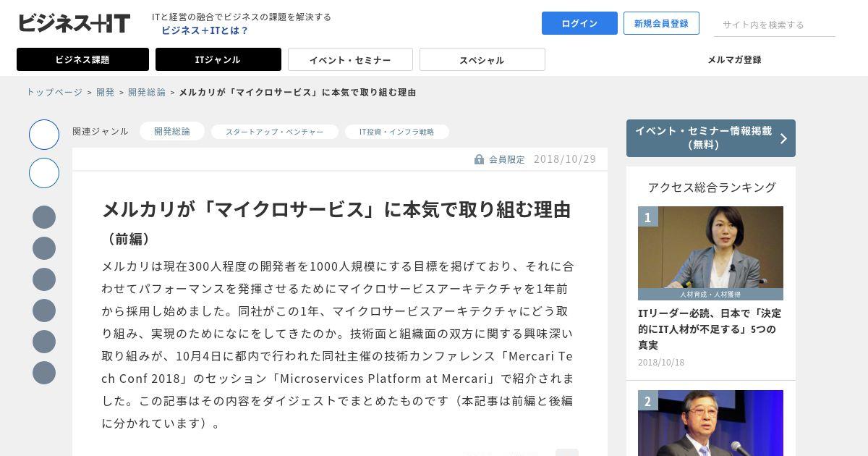Image resolution: width=868 pixels, height=456 pixels.
Task: Select the 開発総論 genre tag pill
Action: coord(172,131)
